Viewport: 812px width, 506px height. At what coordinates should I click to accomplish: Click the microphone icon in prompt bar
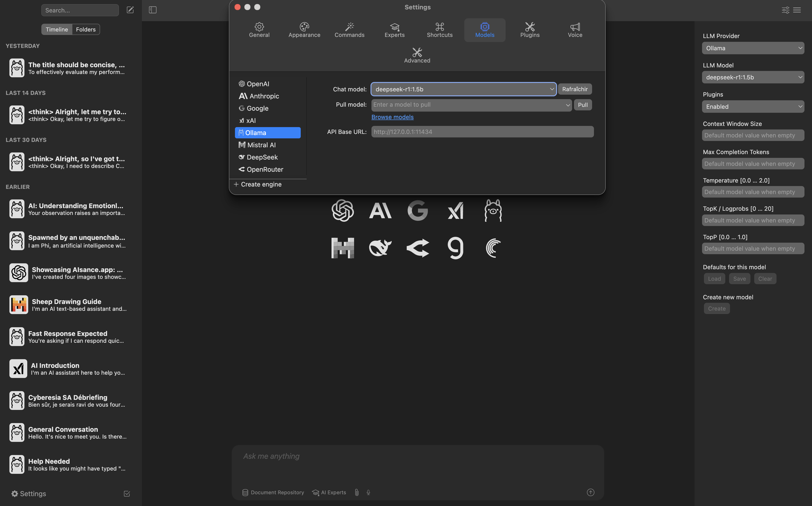[368, 492]
